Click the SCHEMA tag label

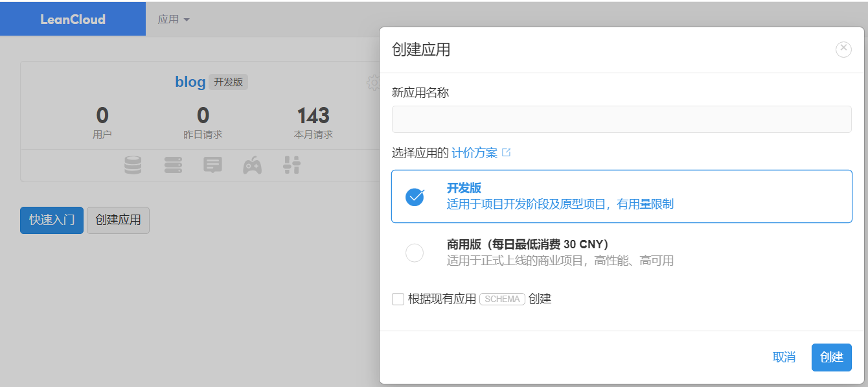click(x=502, y=299)
